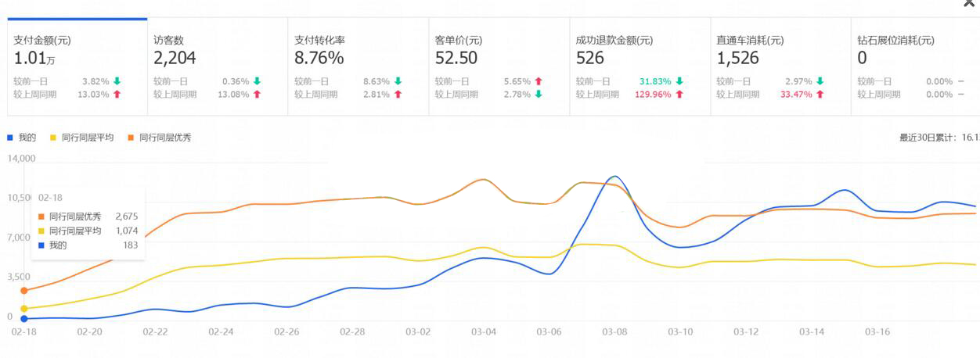Viewport: 980px width, 358px height.
Task: Click the 03-08 date label on the x-axis
Action: 614,331
